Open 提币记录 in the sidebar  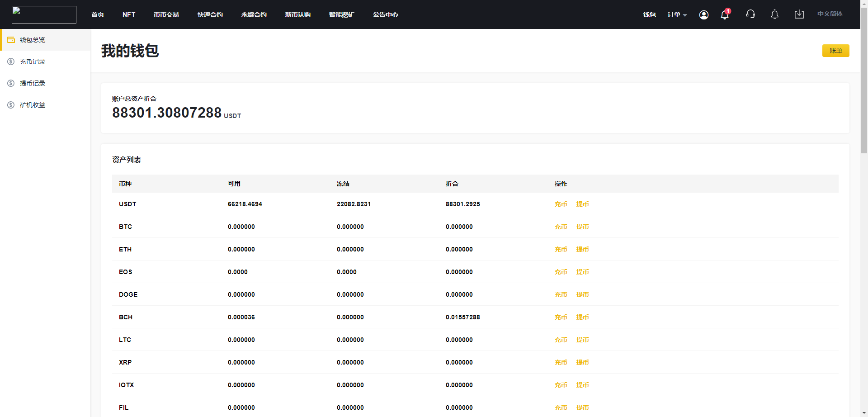[33, 83]
